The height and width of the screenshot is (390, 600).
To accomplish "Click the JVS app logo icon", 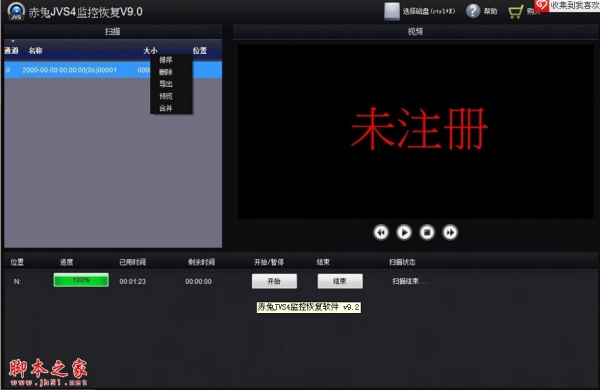I will coord(16,11).
